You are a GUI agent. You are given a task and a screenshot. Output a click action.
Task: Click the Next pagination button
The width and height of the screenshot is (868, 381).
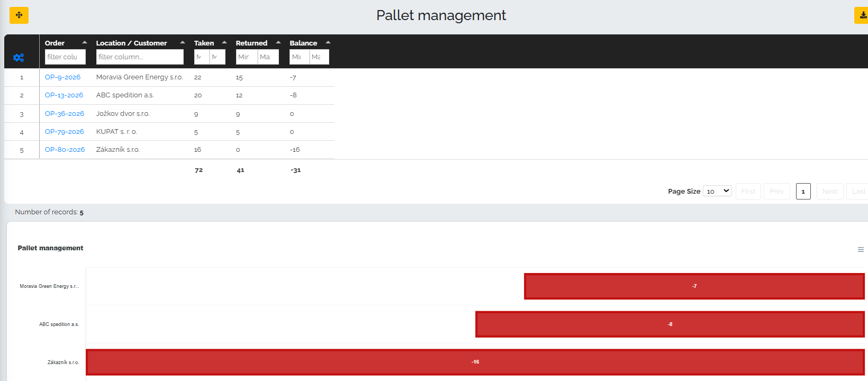830,192
